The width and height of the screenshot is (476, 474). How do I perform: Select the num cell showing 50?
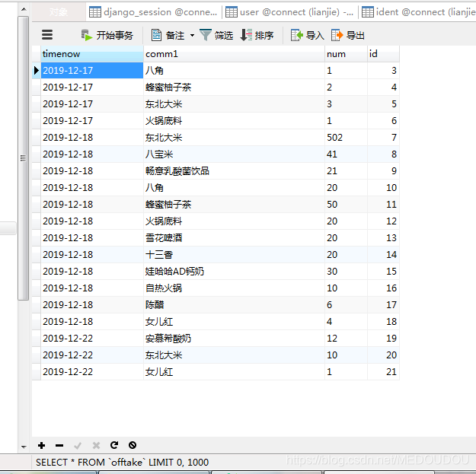(346, 205)
